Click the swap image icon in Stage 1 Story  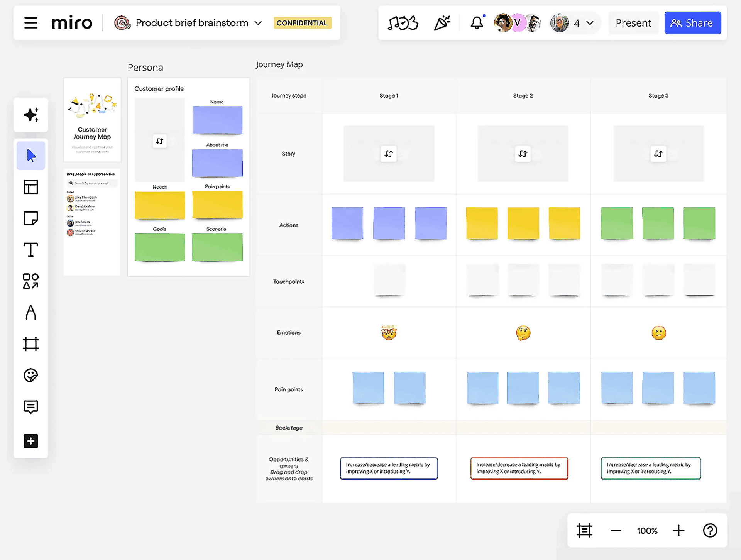[389, 154]
